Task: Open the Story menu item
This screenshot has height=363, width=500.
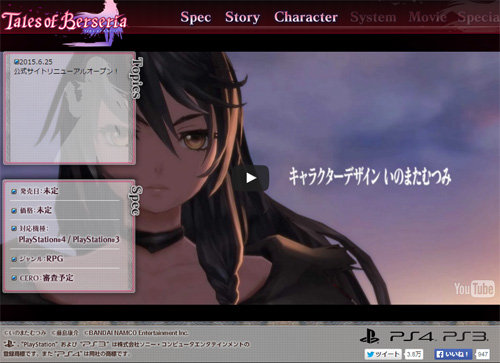Action: [x=242, y=17]
